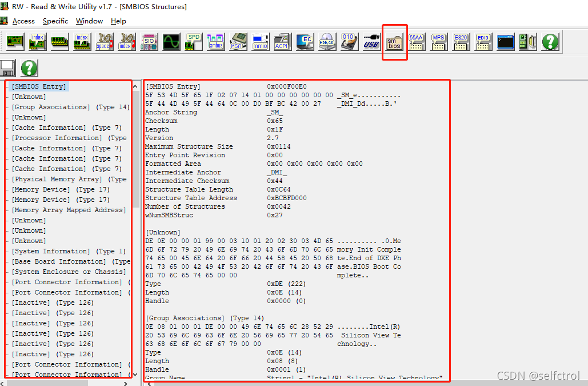Open the EDID monitor data tool
The width and height of the screenshot is (588, 386).
(x=483, y=42)
